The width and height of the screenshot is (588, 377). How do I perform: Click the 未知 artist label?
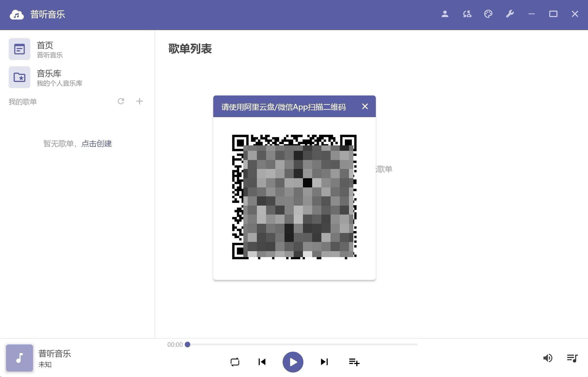point(45,365)
